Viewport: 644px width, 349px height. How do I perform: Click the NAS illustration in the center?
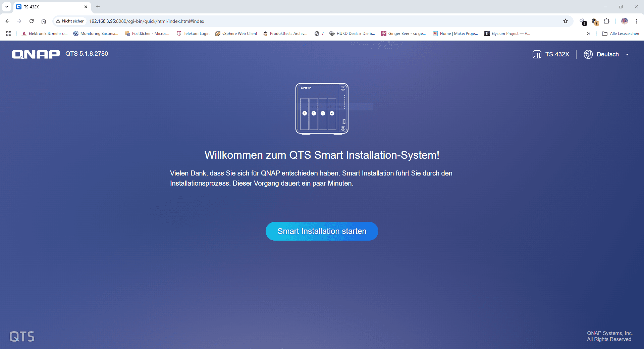pos(322,109)
